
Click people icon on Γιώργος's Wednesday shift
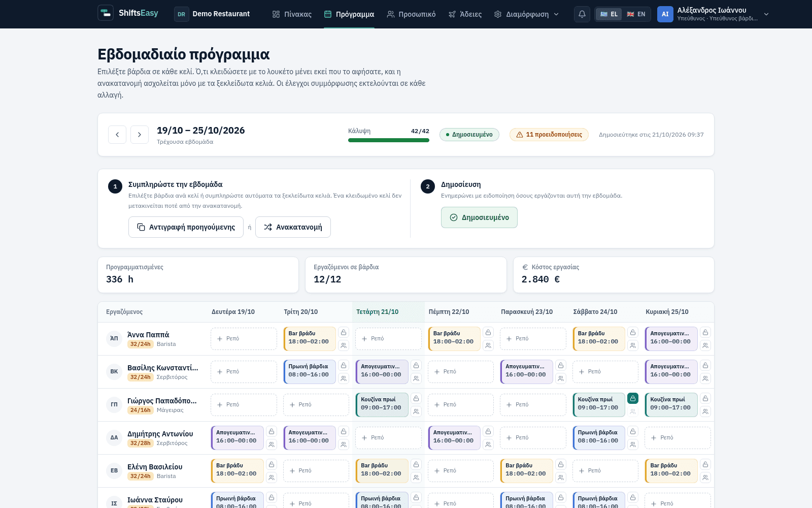tap(416, 411)
